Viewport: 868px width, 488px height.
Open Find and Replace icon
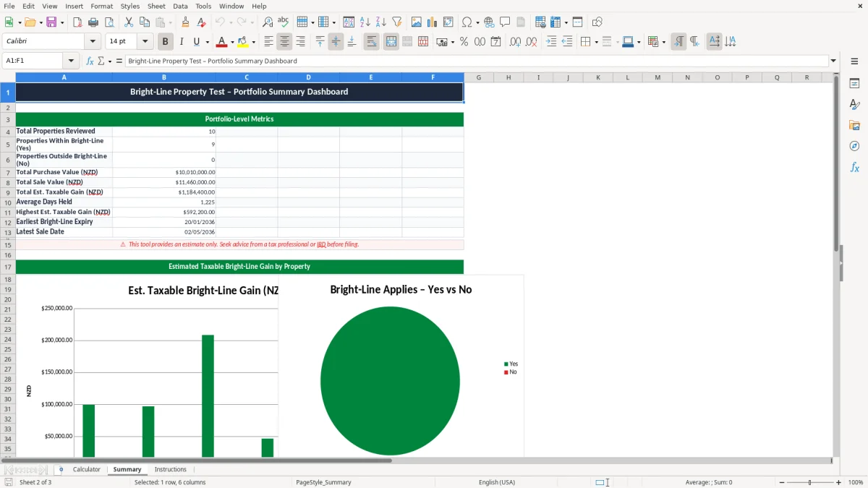pyautogui.click(x=268, y=22)
